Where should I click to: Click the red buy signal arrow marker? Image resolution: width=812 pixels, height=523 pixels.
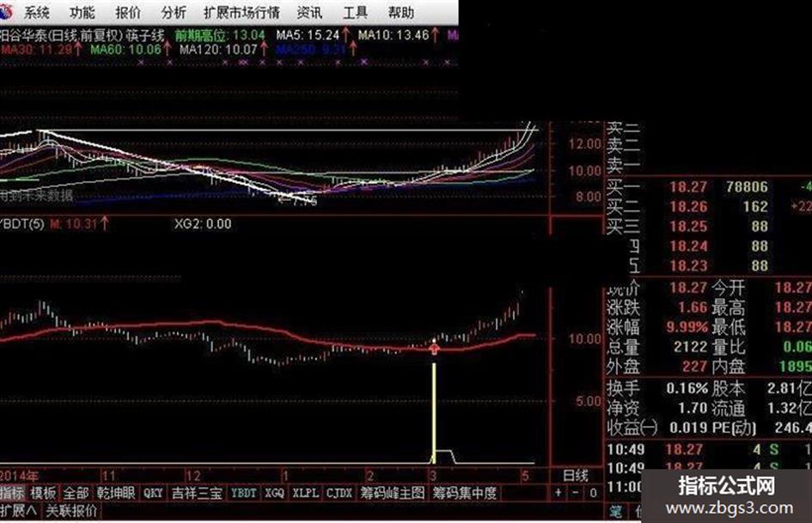pos(434,349)
